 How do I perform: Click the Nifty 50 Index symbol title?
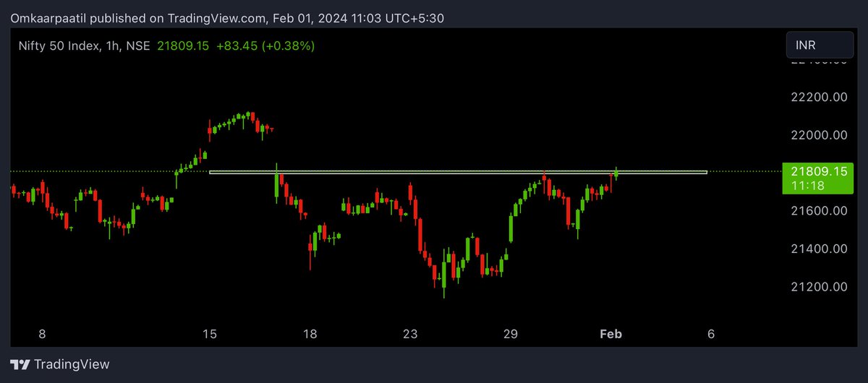(84, 46)
